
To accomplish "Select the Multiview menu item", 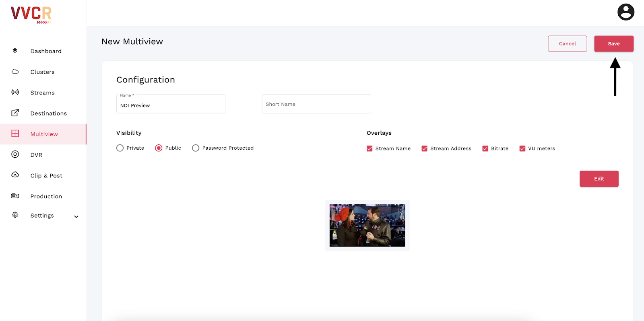I will [x=43, y=134].
